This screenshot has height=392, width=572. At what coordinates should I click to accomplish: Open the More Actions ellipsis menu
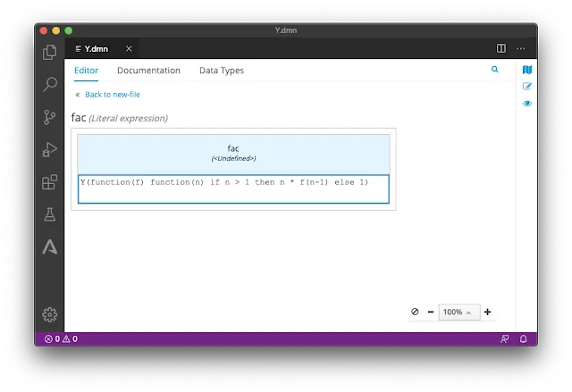point(521,48)
